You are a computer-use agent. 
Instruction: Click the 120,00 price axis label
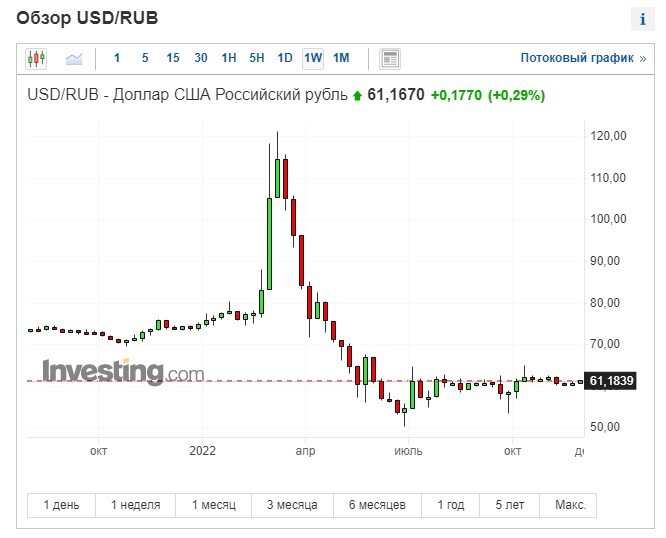608,136
